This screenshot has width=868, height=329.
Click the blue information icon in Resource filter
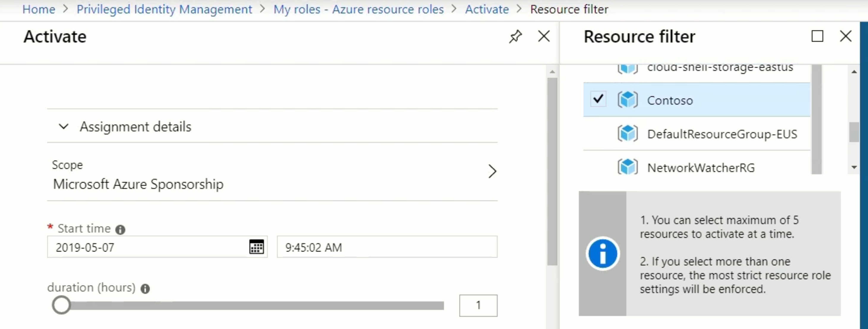click(603, 254)
